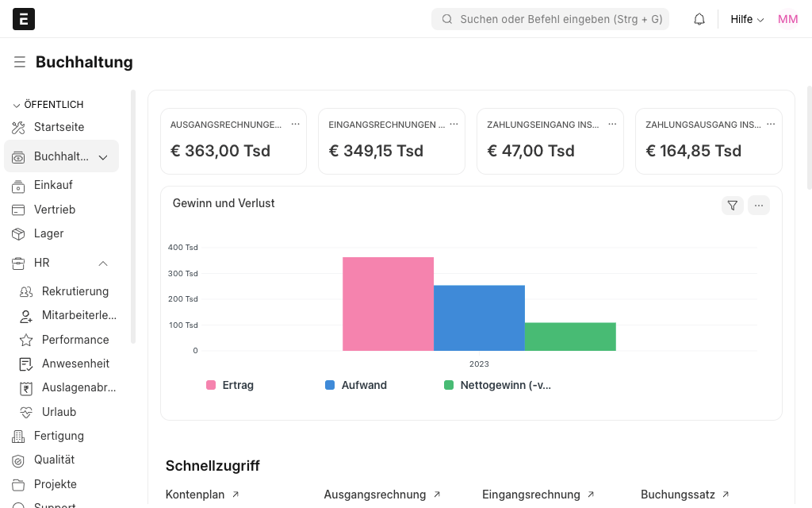
Task: Click the green Nettogewinn bar in chart
Action: click(570, 337)
